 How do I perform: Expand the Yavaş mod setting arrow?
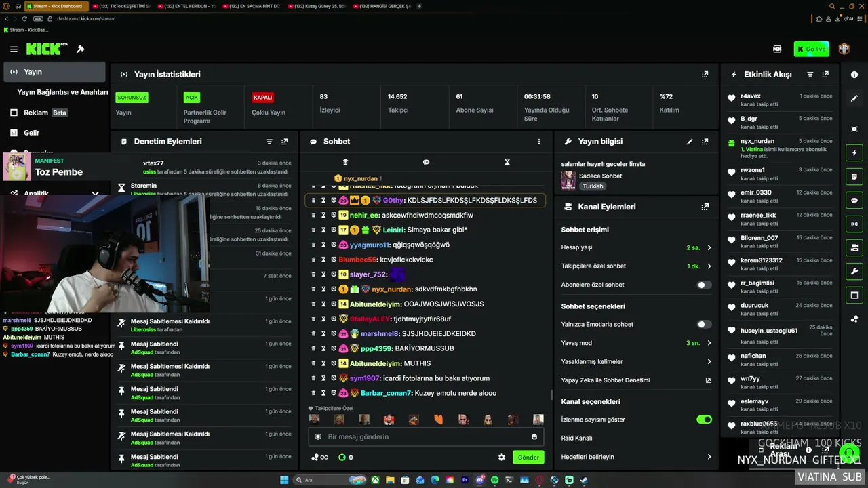[x=709, y=343]
